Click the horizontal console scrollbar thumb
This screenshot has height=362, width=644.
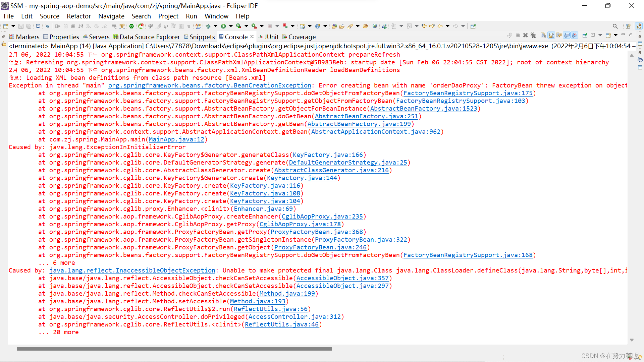pyautogui.click(x=174, y=349)
